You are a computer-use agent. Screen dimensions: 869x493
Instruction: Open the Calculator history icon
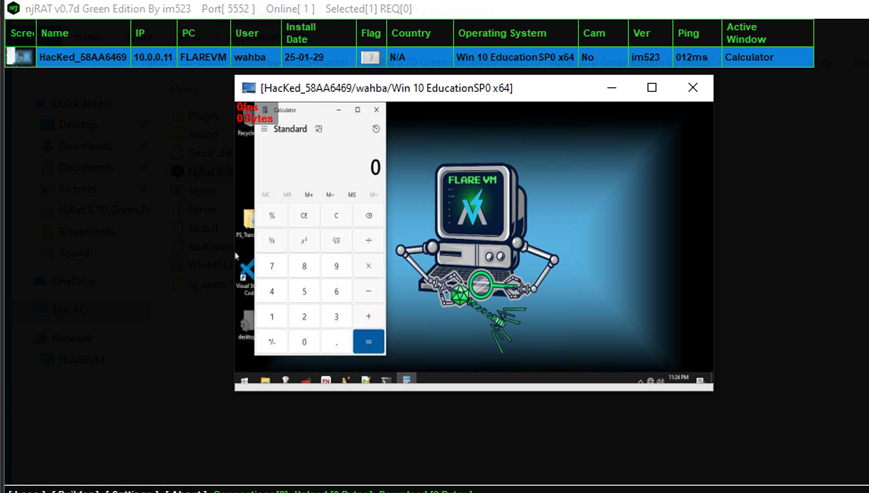(376, 129)
